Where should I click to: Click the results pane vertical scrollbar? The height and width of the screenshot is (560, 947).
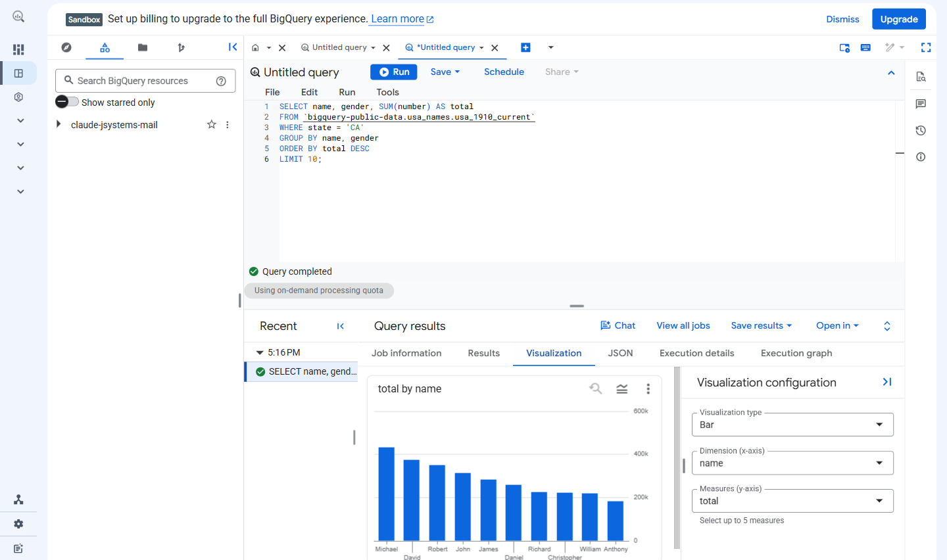(677, 458)
